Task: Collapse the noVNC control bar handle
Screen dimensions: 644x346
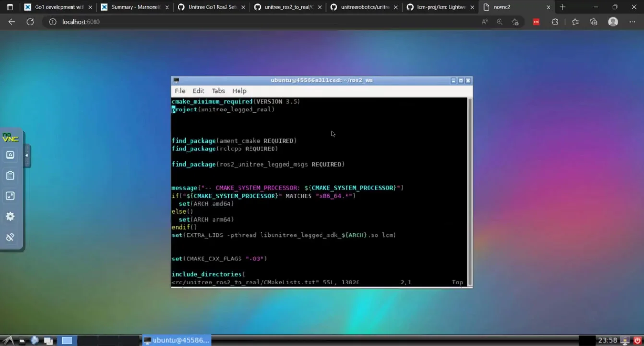Action: pyautogui.click(x=27, y=156)
